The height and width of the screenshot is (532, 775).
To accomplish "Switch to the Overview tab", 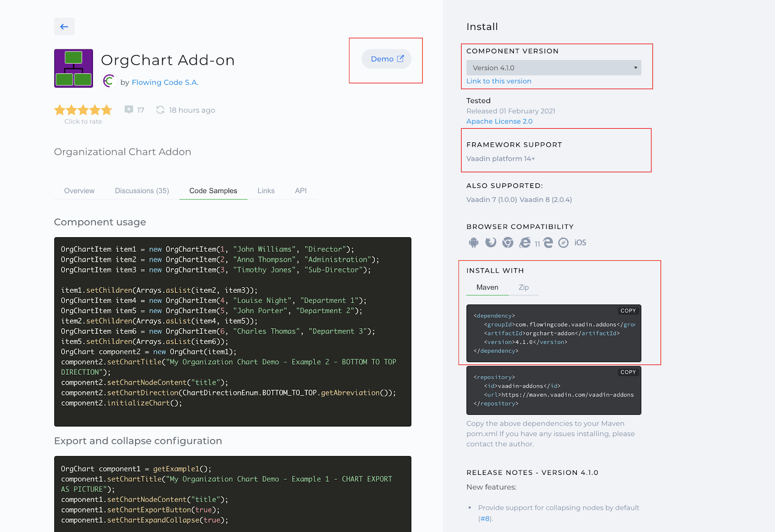I will [79, 191].
